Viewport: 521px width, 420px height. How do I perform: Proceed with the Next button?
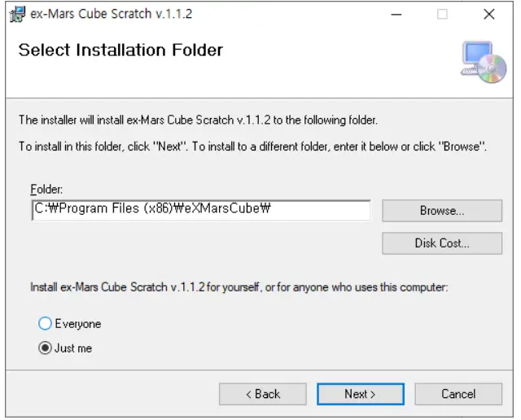(x=360, y=394)
